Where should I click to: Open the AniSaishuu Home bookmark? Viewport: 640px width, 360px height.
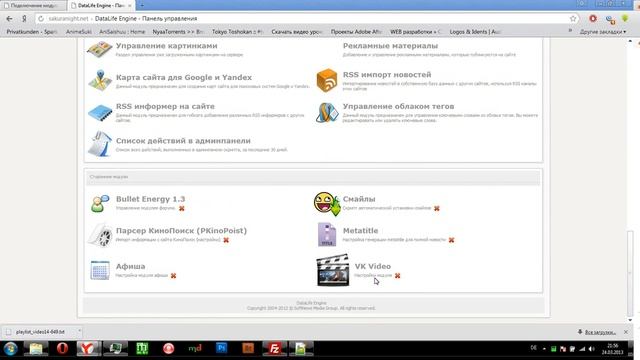(122, 32)
